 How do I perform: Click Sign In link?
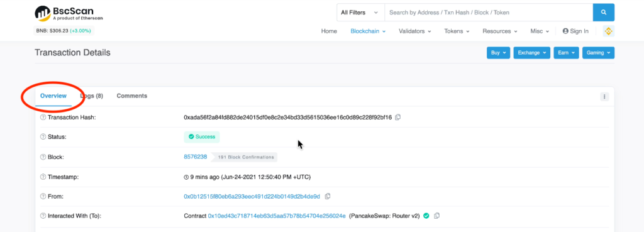coord(575,31)
